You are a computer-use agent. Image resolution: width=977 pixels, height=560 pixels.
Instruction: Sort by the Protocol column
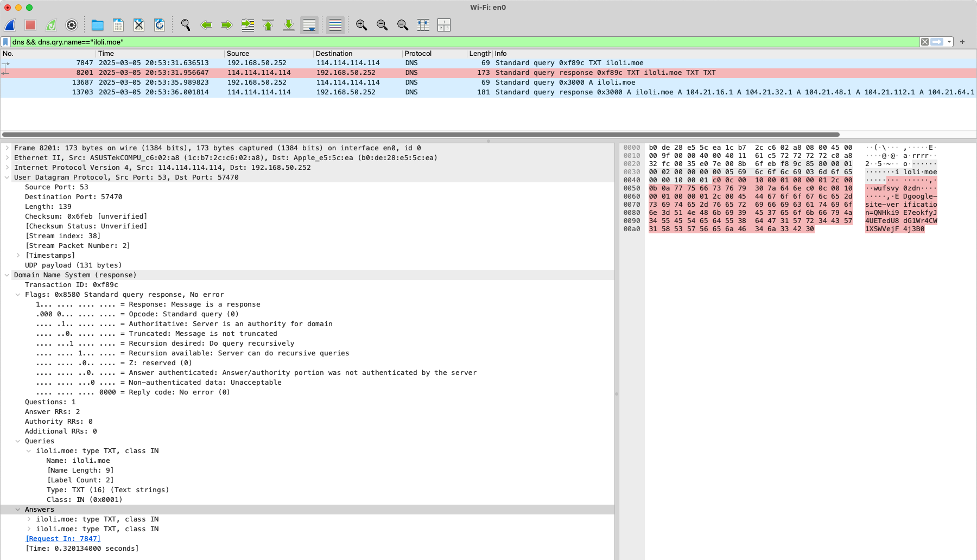434,54
